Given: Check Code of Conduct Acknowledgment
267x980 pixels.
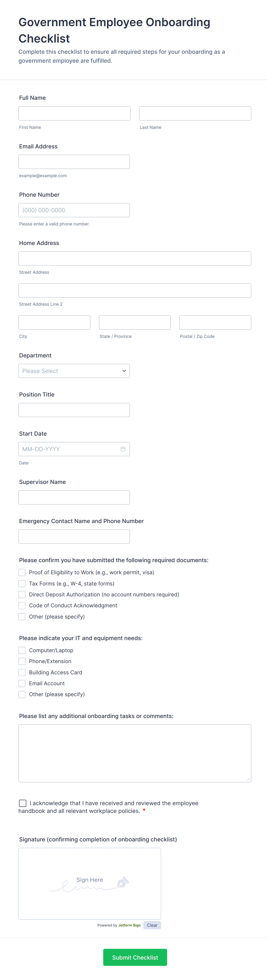Looking at the screenshot, I should coord(22,606).
